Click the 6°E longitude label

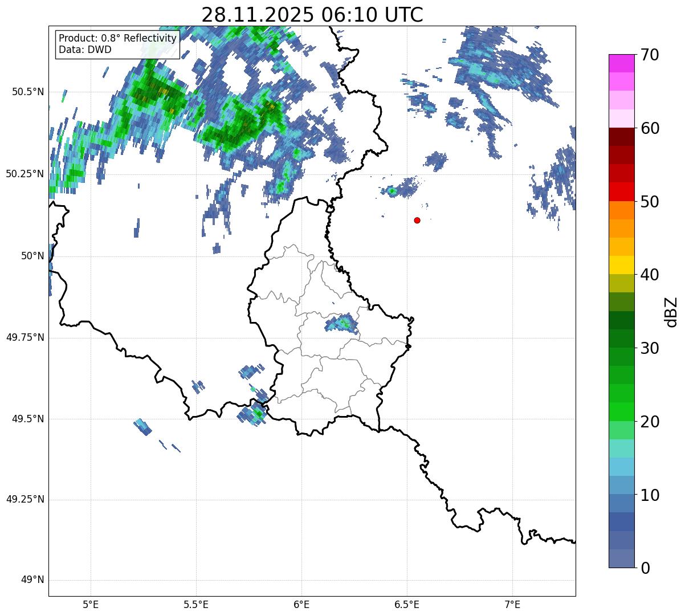(x=301, y=604)
